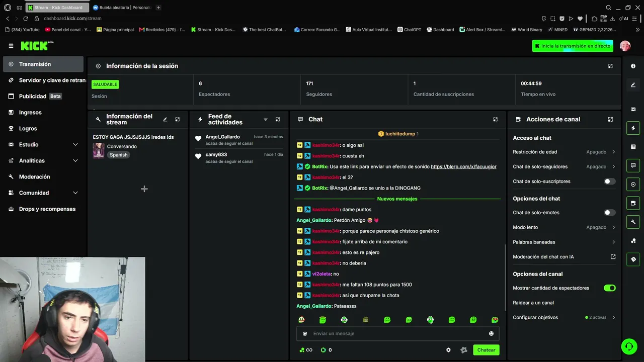Image resolution: width=644 pixels, height=362 pixels.
Task: Send the message with the Chatear button
Action: (486, 350)
